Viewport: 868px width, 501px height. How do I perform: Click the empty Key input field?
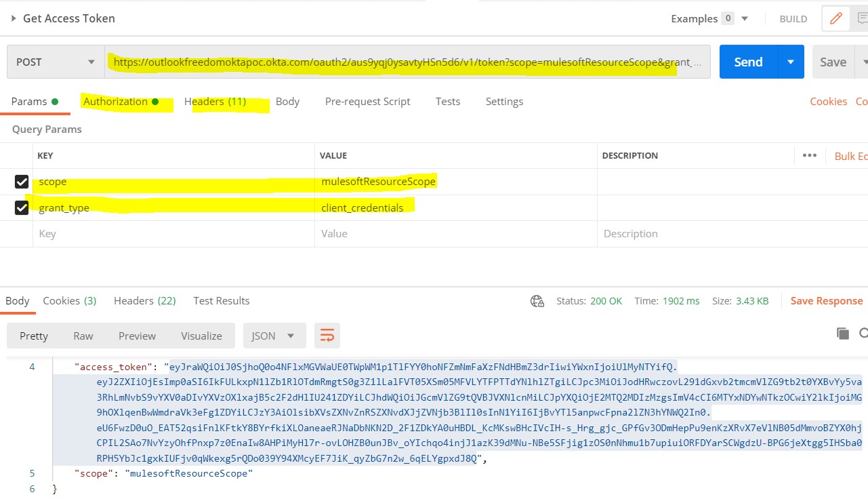point(173,234)
